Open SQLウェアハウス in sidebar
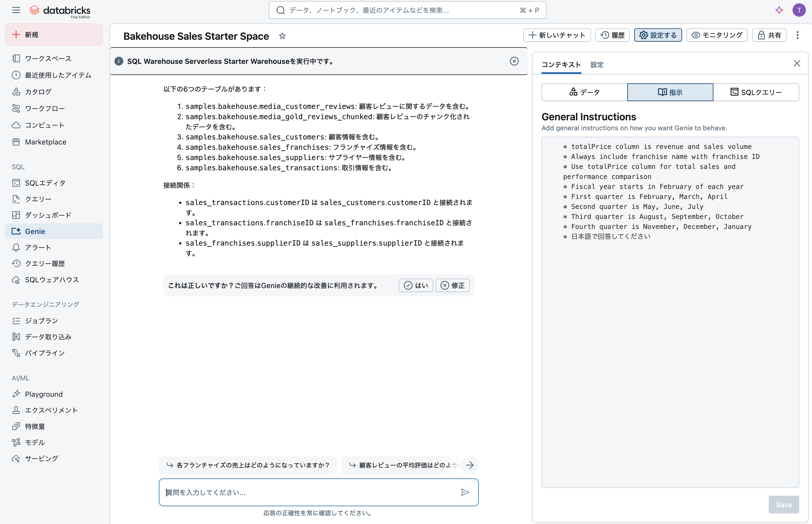This screenshot has width=812, height=524. [54, 280]
